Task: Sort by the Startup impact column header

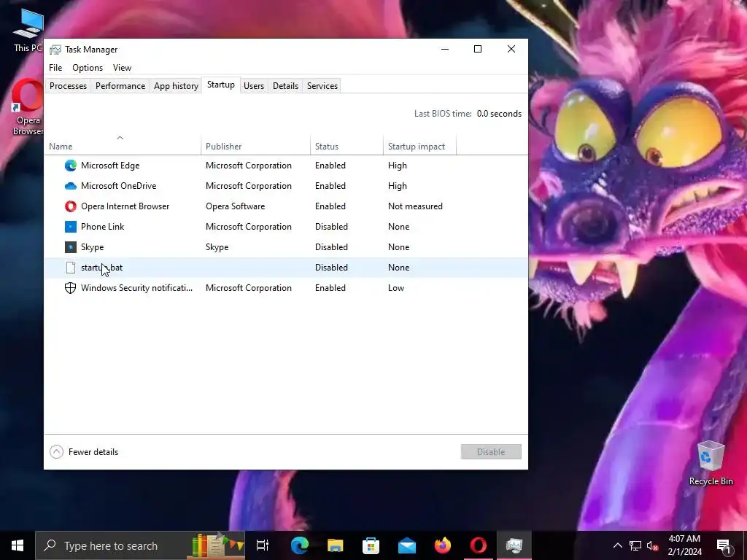Action: (x=419, y=144)
